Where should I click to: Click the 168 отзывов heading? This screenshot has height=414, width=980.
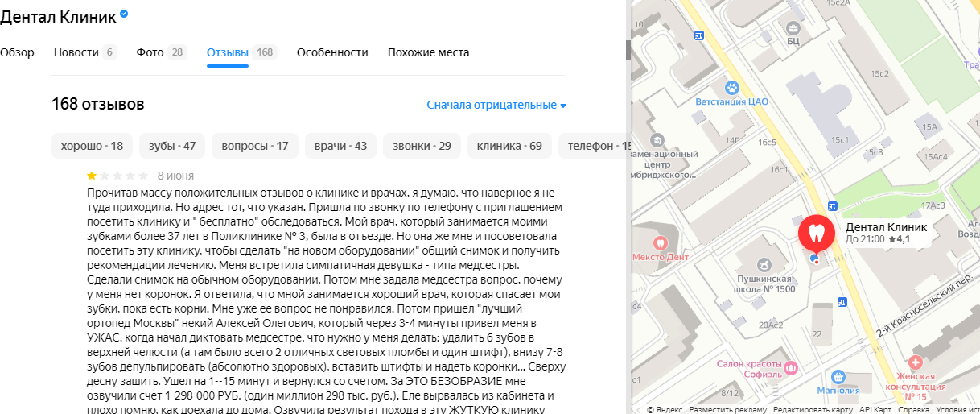pos(98,104)
